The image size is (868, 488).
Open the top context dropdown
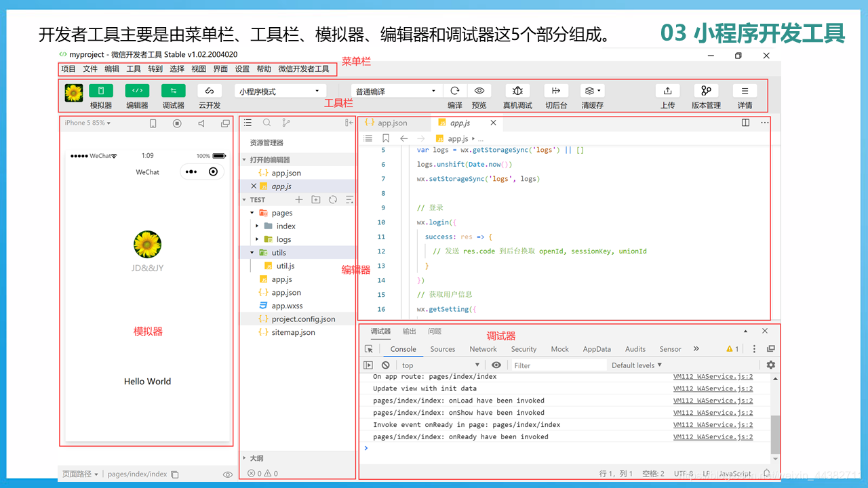click(441, 365)
